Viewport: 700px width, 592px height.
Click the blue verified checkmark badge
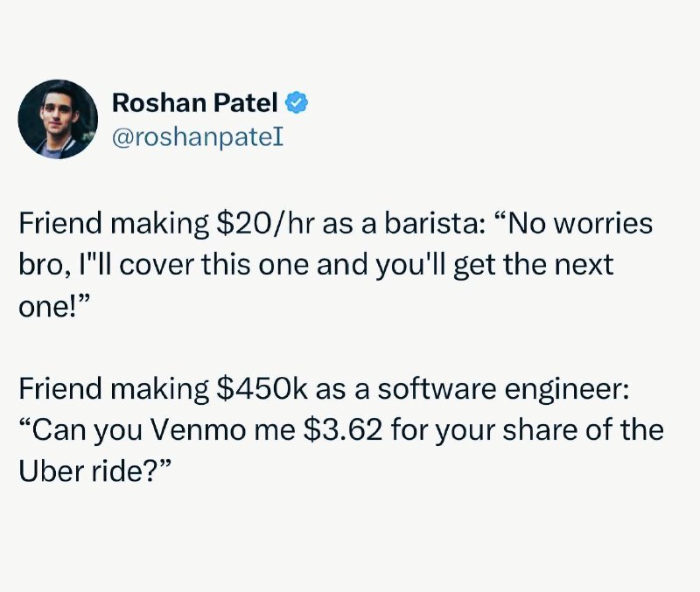(297, 102)
